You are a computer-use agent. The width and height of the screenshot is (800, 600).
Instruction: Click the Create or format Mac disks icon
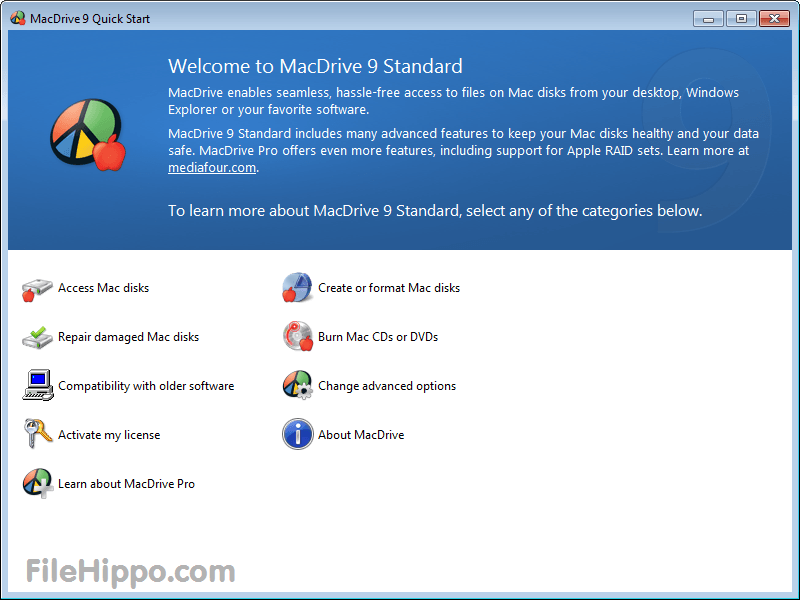pos(297,288)
